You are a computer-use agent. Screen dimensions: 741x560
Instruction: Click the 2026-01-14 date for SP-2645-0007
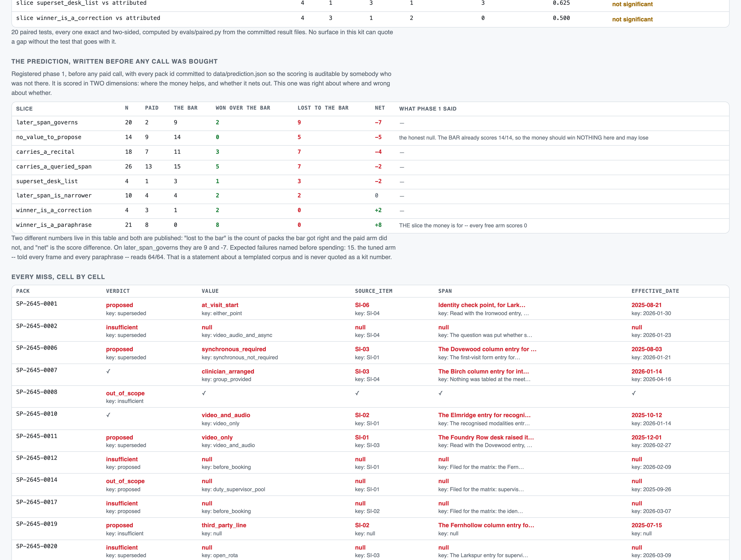[x=646, y=372]
